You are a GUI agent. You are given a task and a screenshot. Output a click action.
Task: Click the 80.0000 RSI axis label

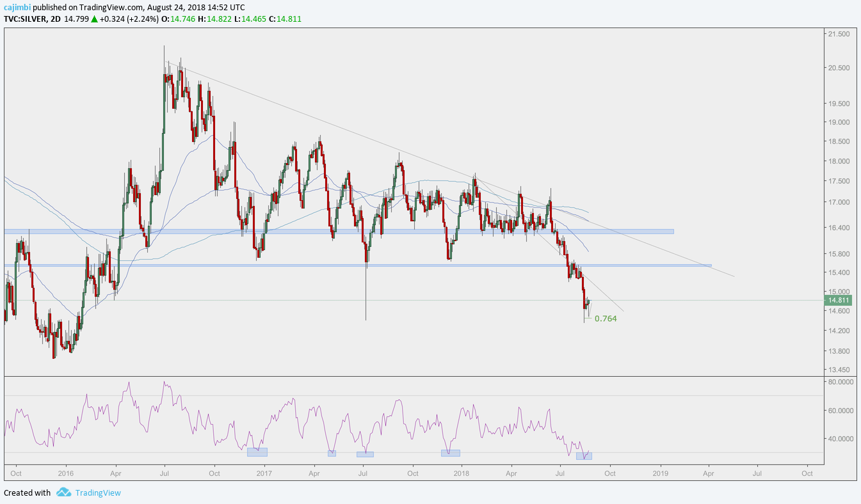841,382
